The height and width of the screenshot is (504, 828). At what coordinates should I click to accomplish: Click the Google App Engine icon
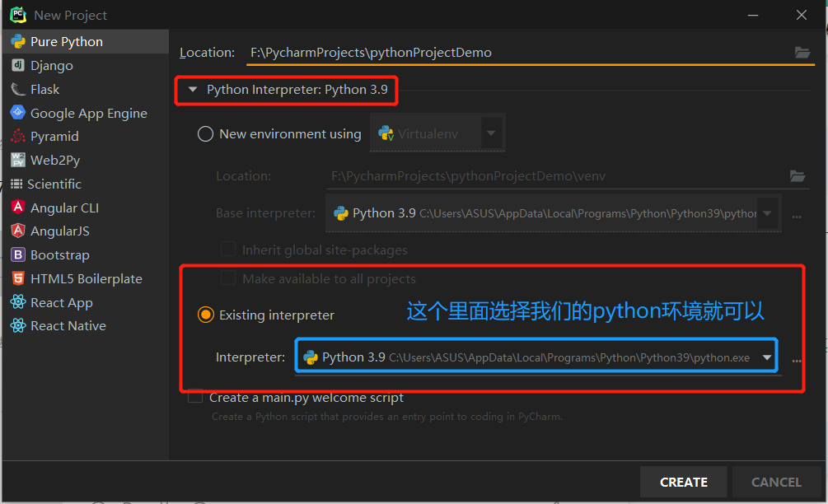(x=18, y=112)
